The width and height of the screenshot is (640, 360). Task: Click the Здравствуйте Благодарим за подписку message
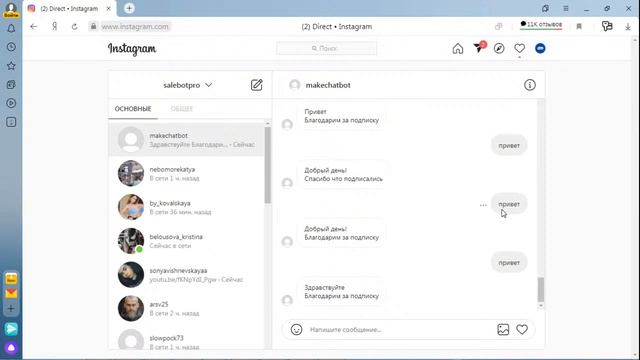pos(342,292)
